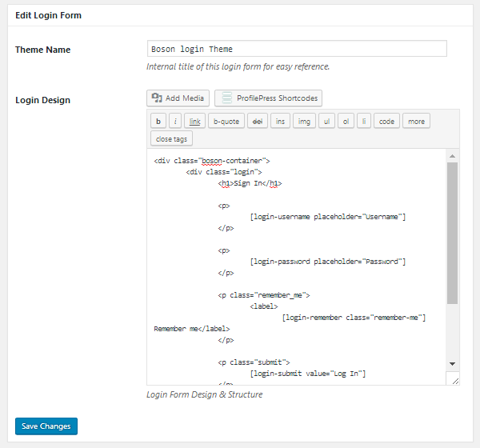Insert a hyperlink using link button
The width and height of the screenshot is (480, 448).
tap(194, 121)
